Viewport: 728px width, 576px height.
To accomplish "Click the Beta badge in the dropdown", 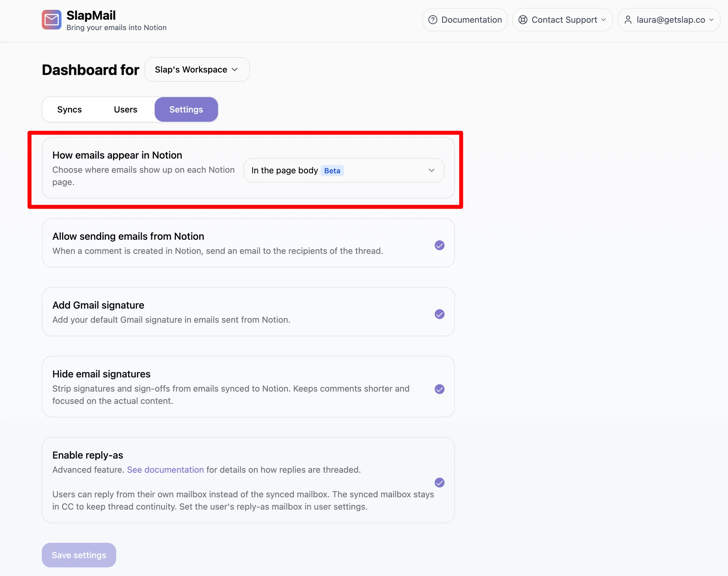I will [x=332, y=171].
